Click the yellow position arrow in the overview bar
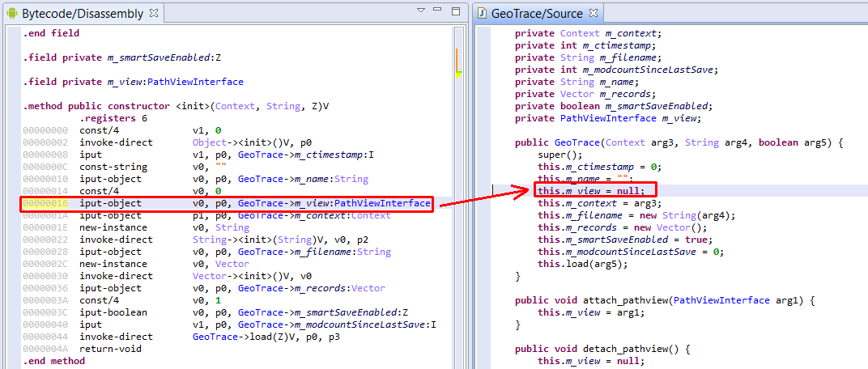This screenshot has width=868, height=369. pos(458,74)
